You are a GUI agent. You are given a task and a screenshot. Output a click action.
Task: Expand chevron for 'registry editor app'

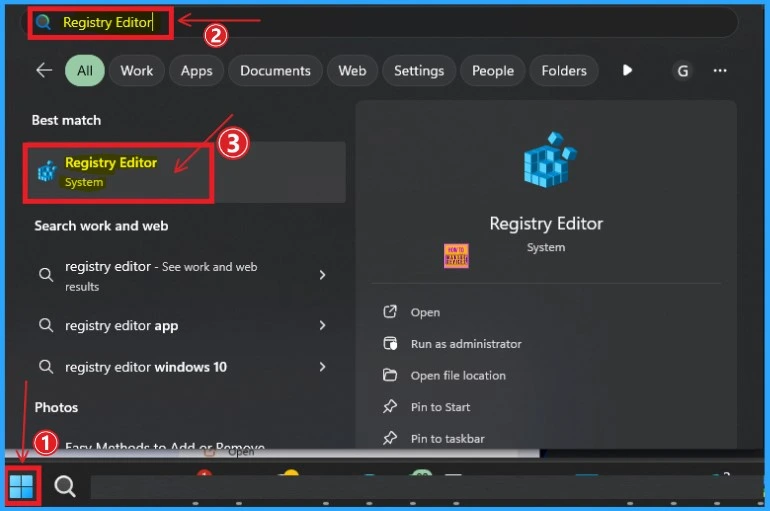[x=322, y=325]
